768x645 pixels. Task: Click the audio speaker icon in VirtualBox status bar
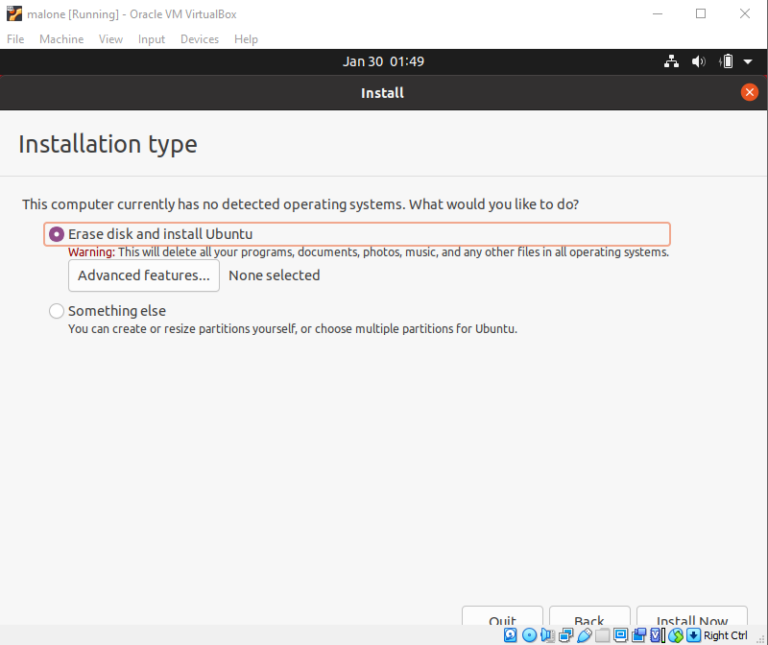pos(547,635)
